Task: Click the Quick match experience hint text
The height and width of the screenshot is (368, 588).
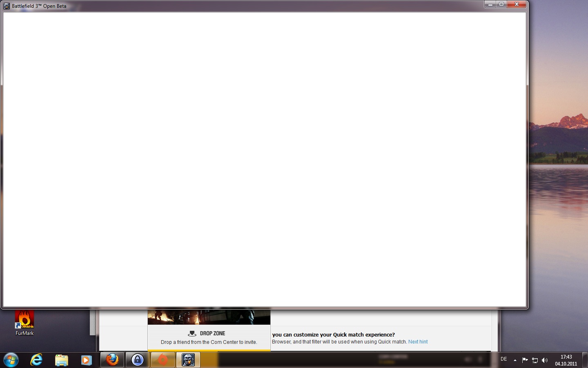Action: [334, 334]
